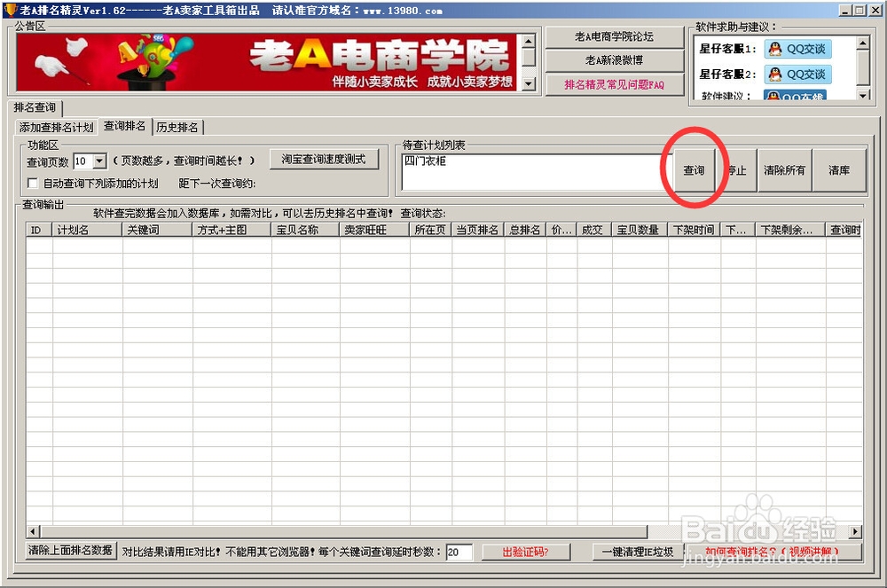Click the 清除所有 button
This screenshot has width=887, height=588.
tap(784, 170)
